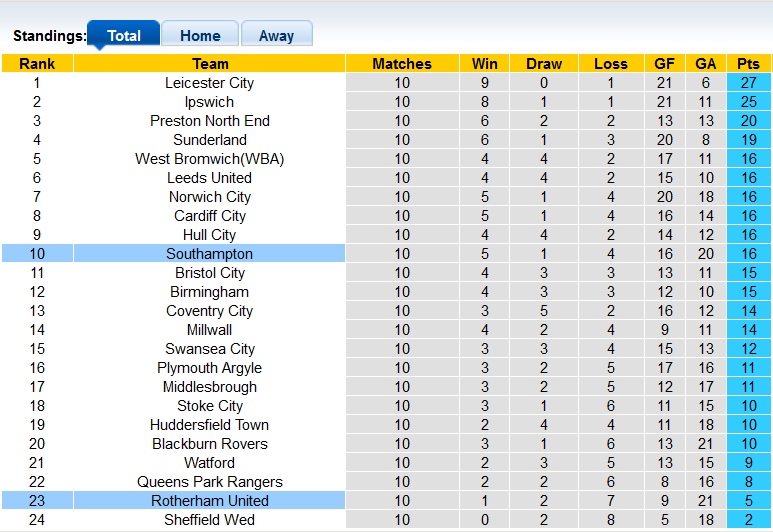Open the Ipswich team page
The image size is (773, 532).
[210, 102]
